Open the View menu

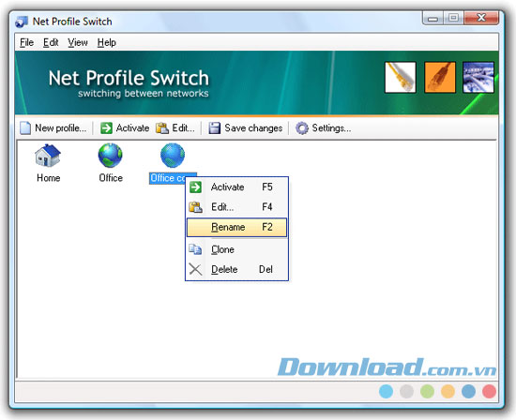point(78,42)
